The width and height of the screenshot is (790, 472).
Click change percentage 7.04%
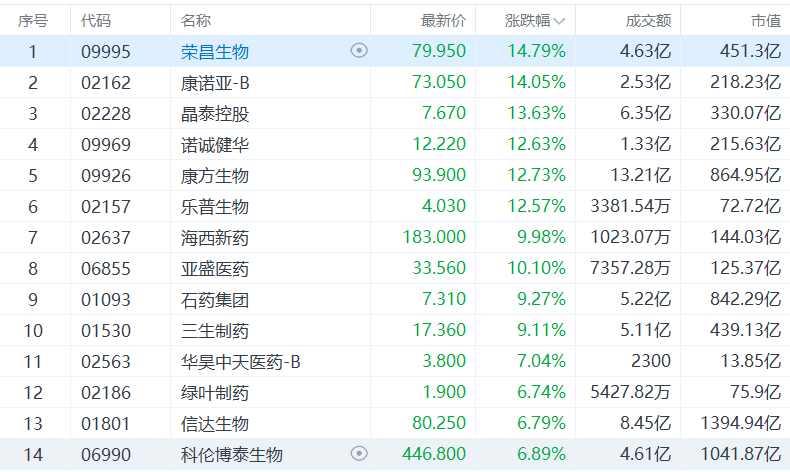[542, 361]
